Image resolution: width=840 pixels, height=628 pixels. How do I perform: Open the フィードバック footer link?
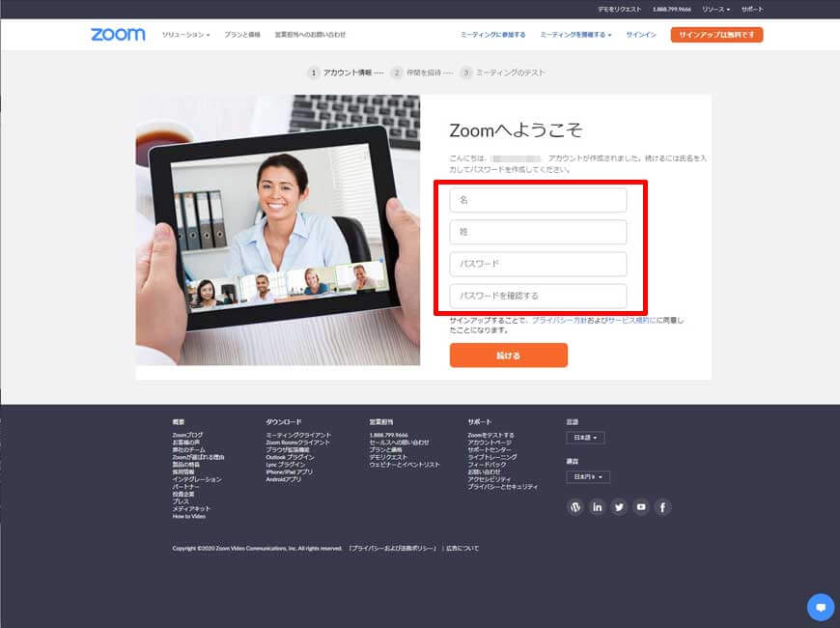coord(487,465)
